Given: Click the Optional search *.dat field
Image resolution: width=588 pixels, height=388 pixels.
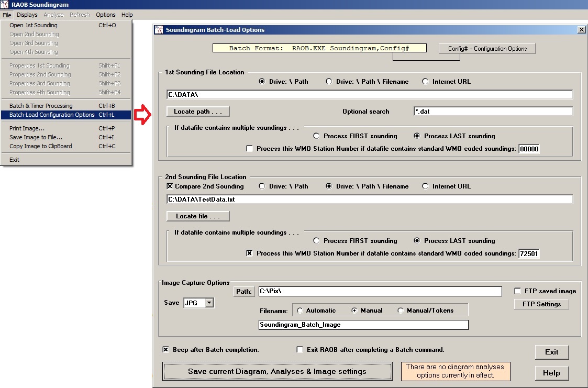Looking at the screenshot, I should click(x=493, y=112).
